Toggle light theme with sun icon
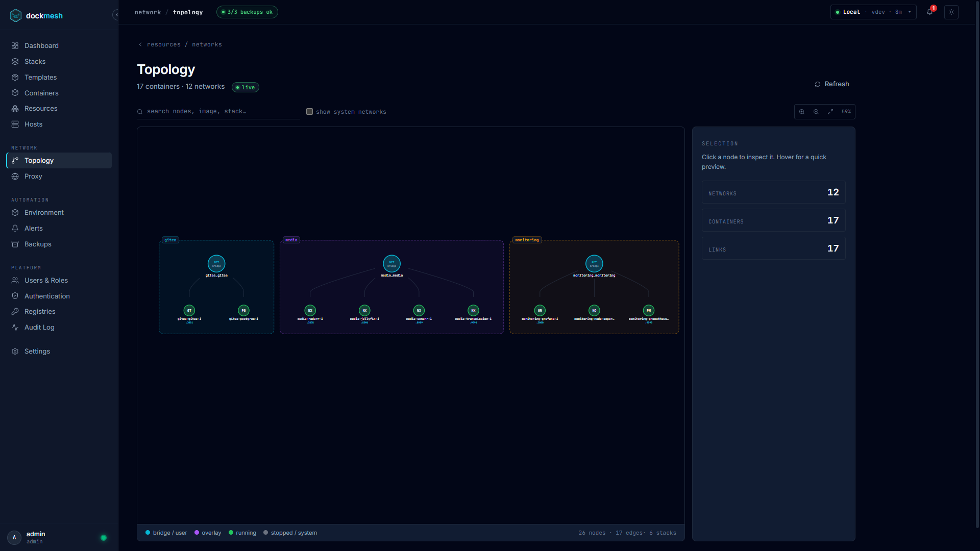The image size is (980, 551). (951, 12)
